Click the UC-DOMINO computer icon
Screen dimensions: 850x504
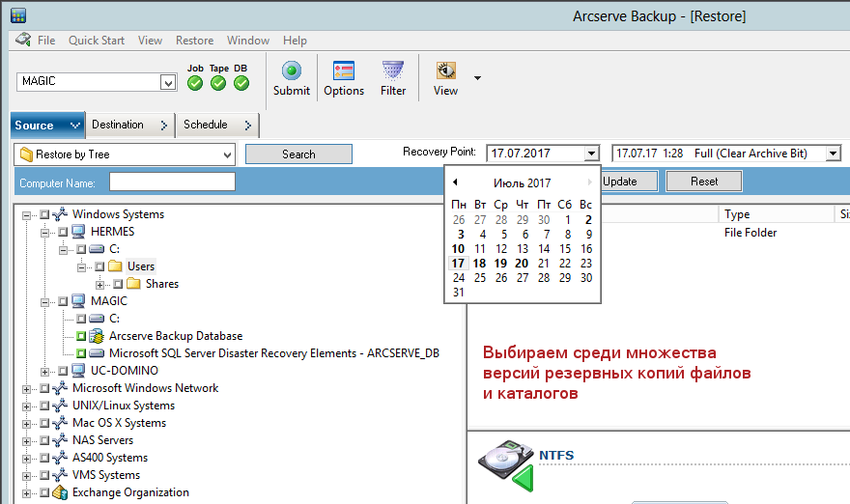tap(78, 370)
